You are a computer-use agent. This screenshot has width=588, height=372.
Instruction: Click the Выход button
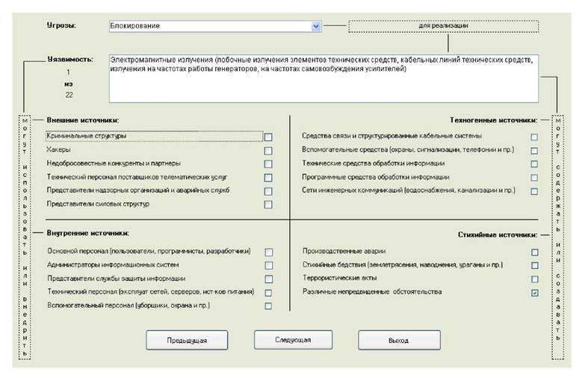click(398, 340)
